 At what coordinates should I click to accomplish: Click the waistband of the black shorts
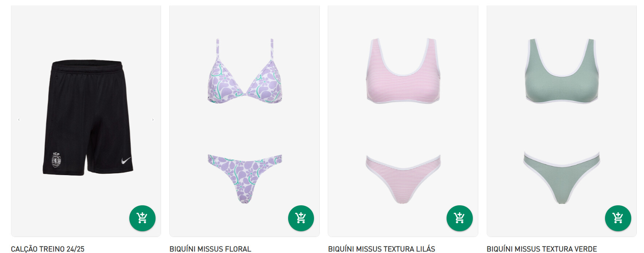click(87, 66)
